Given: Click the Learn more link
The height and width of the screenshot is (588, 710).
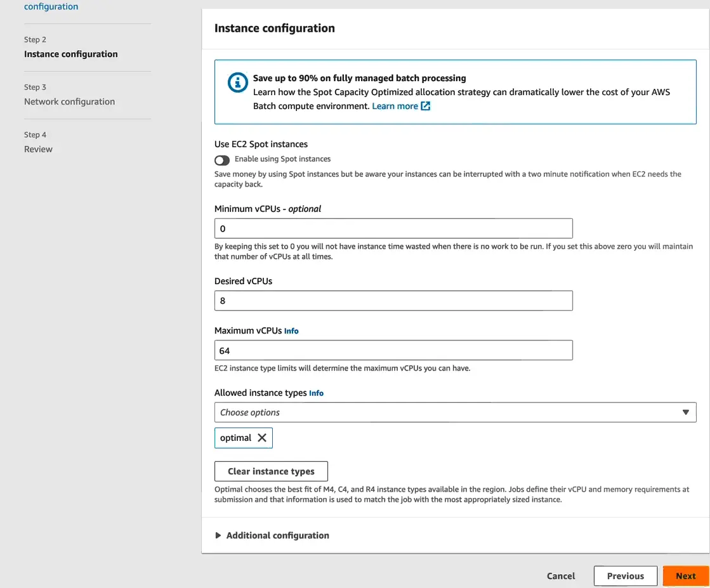Looking at the screenshot, I should 395,106.
